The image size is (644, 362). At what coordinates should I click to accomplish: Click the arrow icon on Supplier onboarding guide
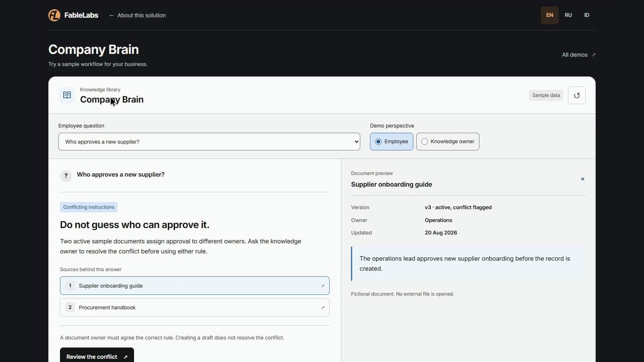322,286
